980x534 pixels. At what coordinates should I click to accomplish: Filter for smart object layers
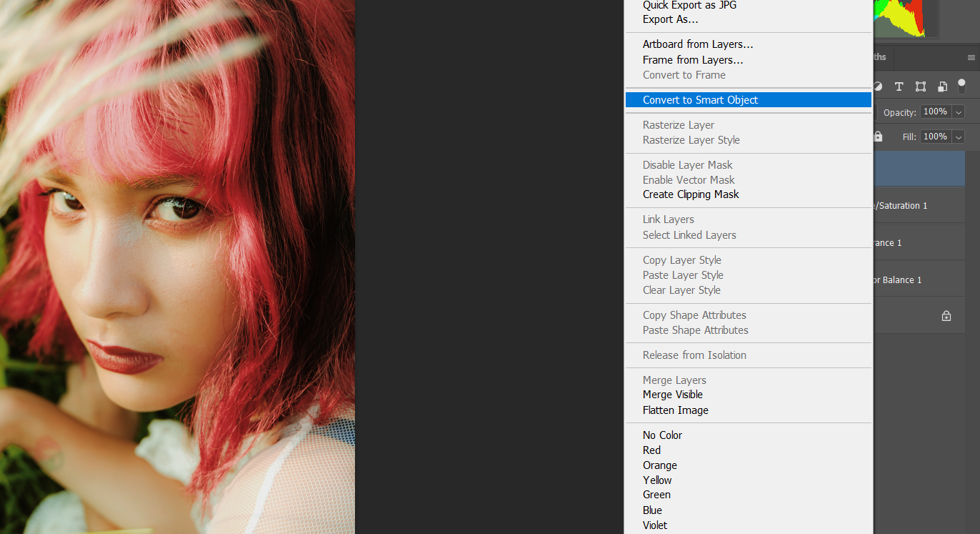[942, 86]
